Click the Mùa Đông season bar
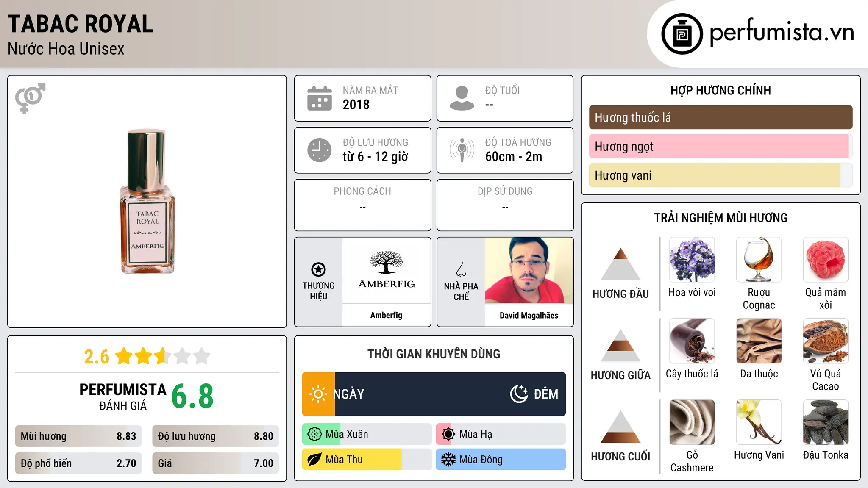This screenshot has width=868, height=488. 501,460
